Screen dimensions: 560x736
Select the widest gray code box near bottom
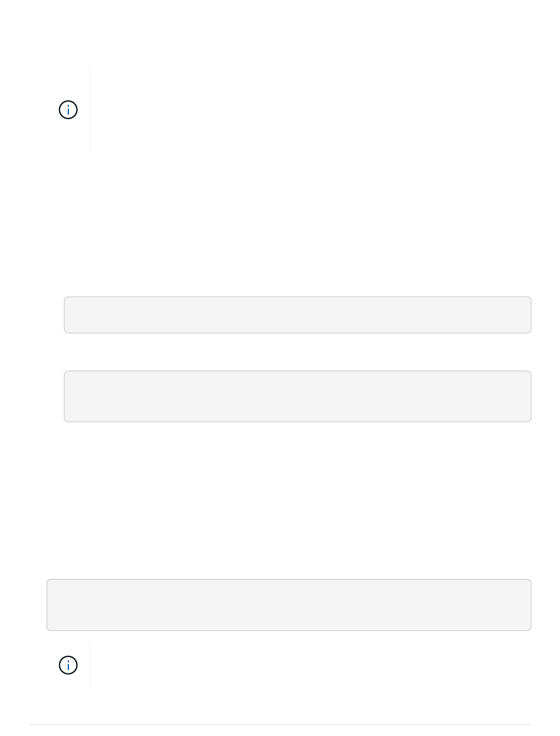(289, 605)
